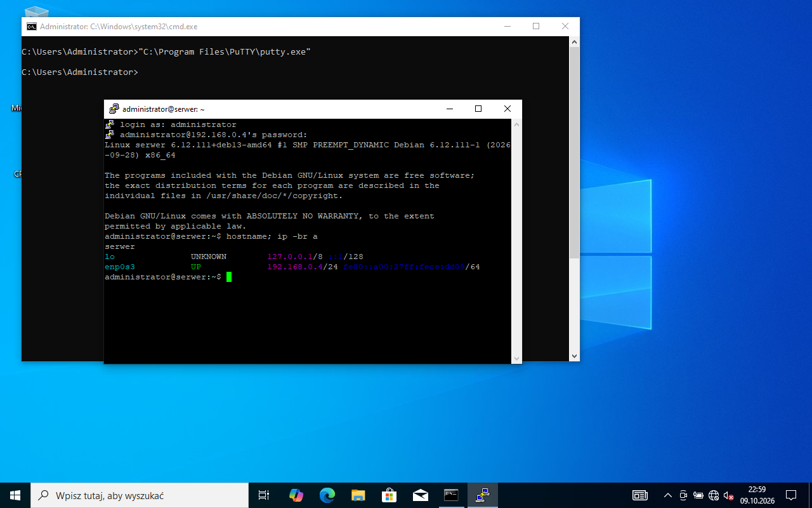Open the PuTTY system menu icon in title bar
Image resolution: width=812 pixels, height=508 pixels.
114,109
